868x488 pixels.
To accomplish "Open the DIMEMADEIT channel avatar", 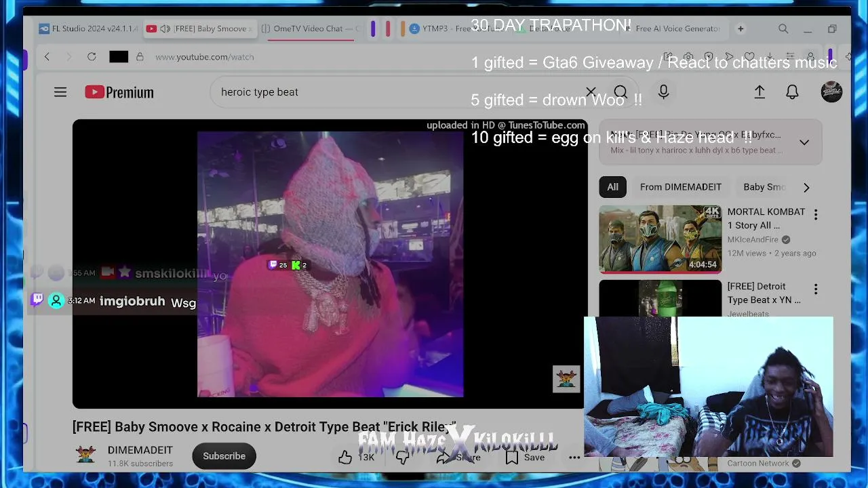I will 85,455.
